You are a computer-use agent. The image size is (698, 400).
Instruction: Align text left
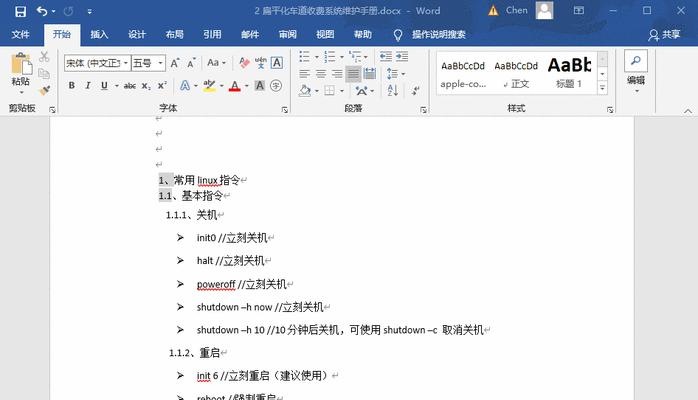305,73
